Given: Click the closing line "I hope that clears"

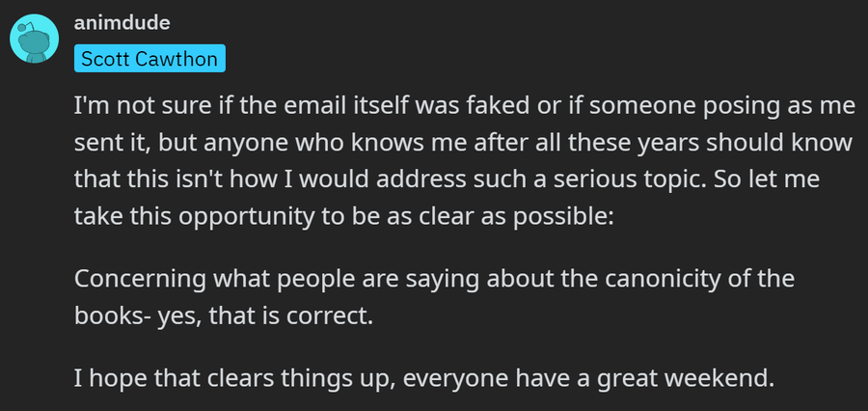Looking at the screenshot, I should click(x=423, y=376).
